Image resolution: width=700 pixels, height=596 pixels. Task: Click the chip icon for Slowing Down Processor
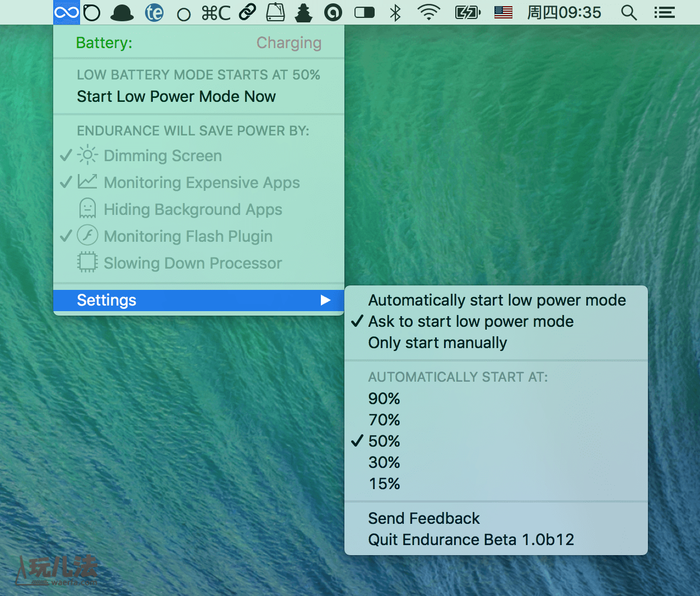[87, 262]
